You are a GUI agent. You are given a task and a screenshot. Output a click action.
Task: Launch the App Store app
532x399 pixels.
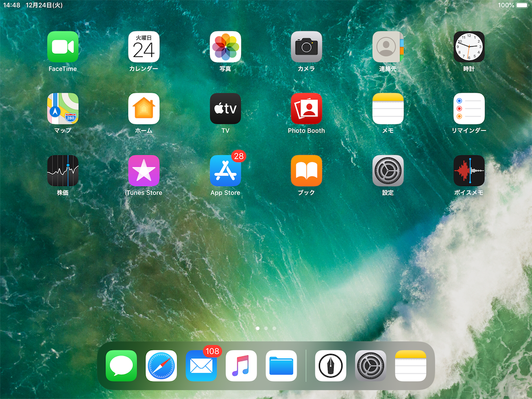pos(225,170)
